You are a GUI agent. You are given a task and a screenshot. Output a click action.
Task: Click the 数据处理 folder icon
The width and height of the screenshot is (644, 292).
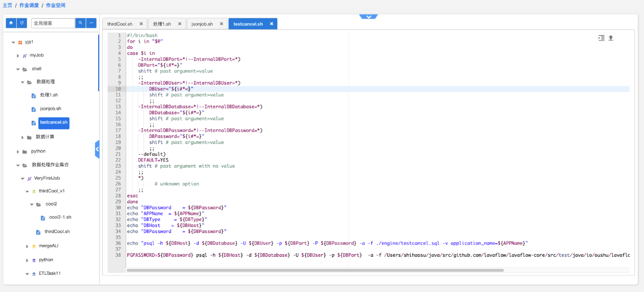29,82
